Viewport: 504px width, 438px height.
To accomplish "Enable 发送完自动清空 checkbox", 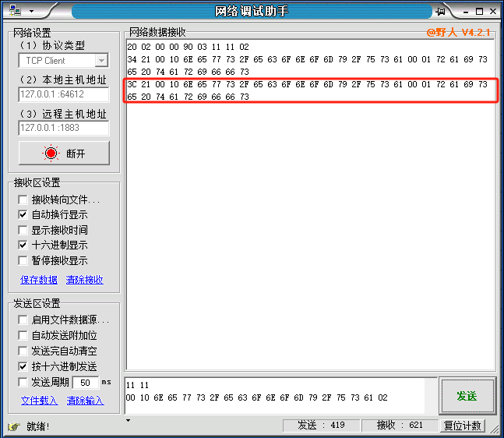I will pyautogui.click(x=23, y=351).
